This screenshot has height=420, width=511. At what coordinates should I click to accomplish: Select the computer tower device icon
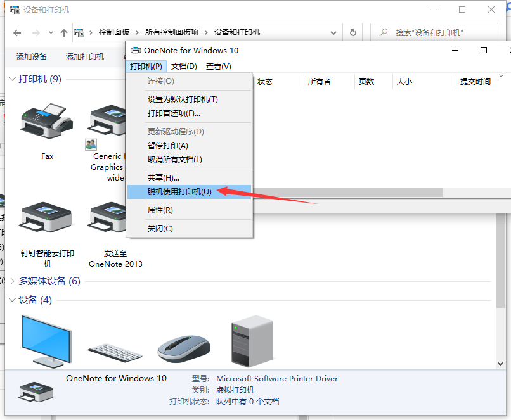click(252, 341)
